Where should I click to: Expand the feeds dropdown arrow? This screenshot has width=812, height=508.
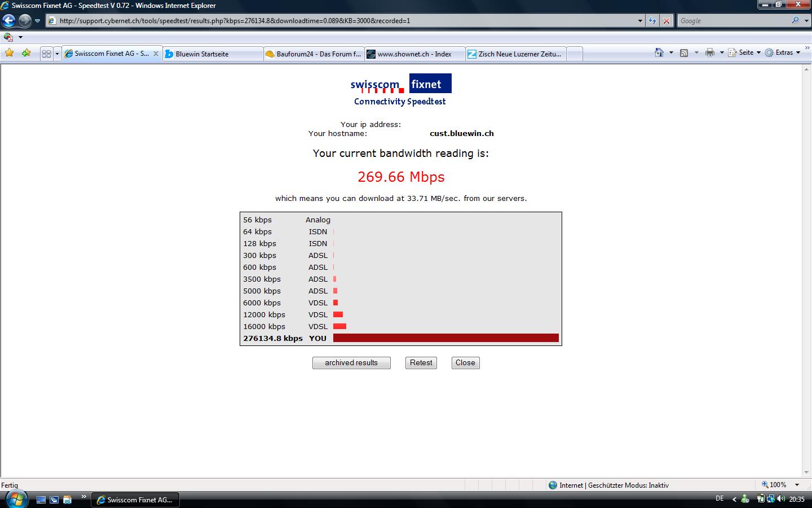pos(696,52)
